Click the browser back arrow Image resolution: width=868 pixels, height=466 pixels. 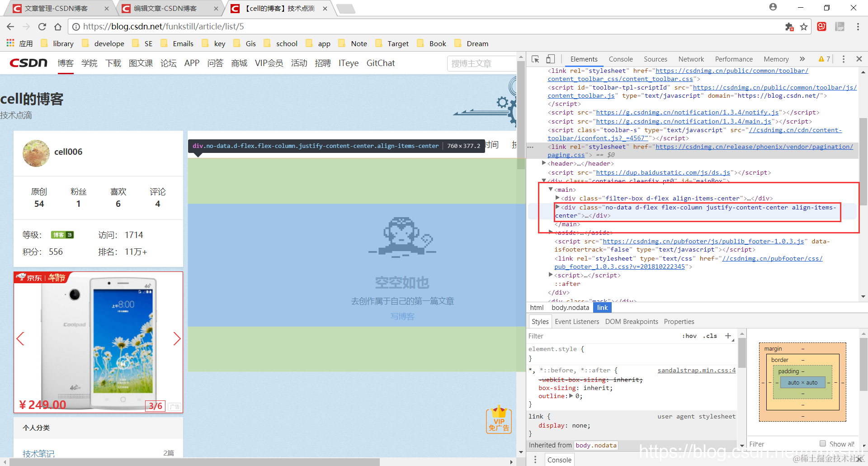coord(10,27)
